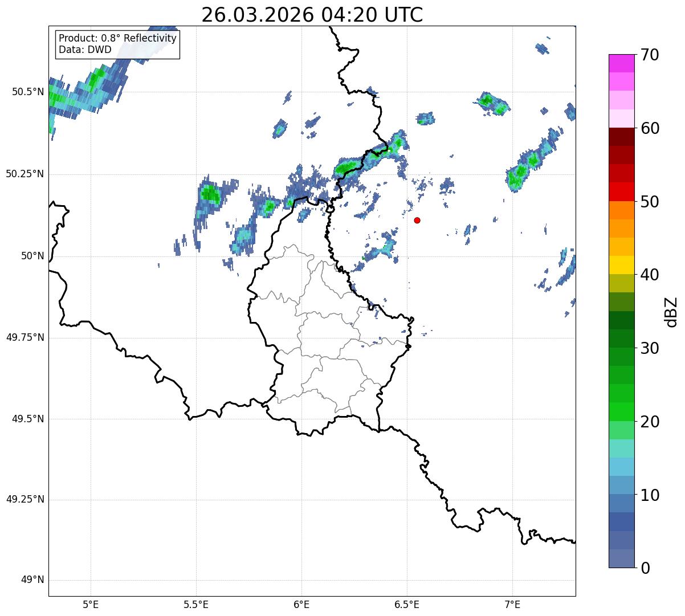Click the bright green colorbar swatch at 20
The width and height of the screenshot is (685, 616).
click(x=622, y=411)
